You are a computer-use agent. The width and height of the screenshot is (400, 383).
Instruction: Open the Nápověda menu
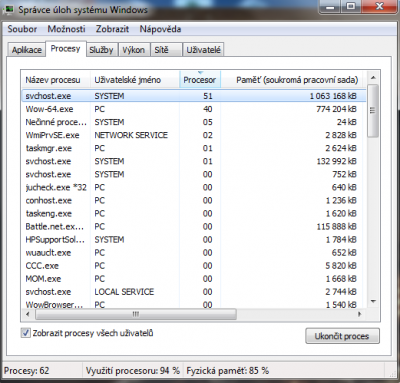point(160,29)
